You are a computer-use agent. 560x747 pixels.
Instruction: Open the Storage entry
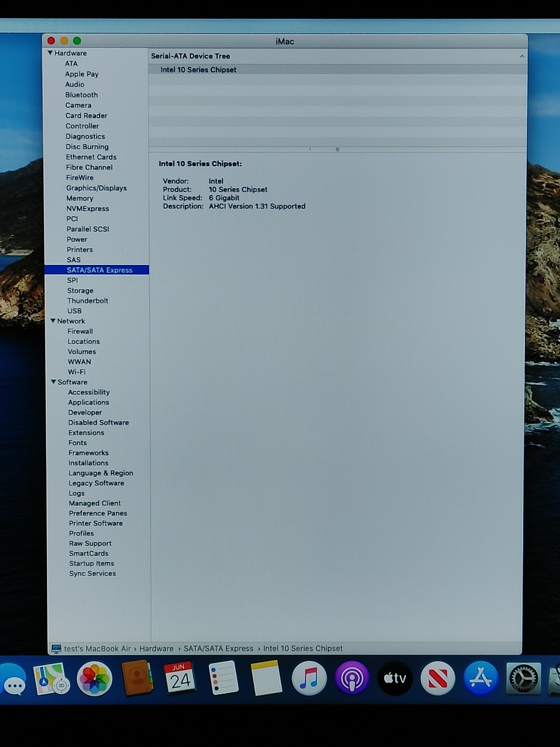click(x=80, y=290)
